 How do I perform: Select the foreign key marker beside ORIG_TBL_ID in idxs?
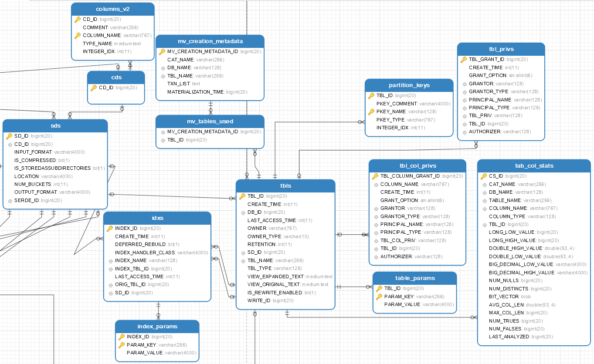coord(111,285)
